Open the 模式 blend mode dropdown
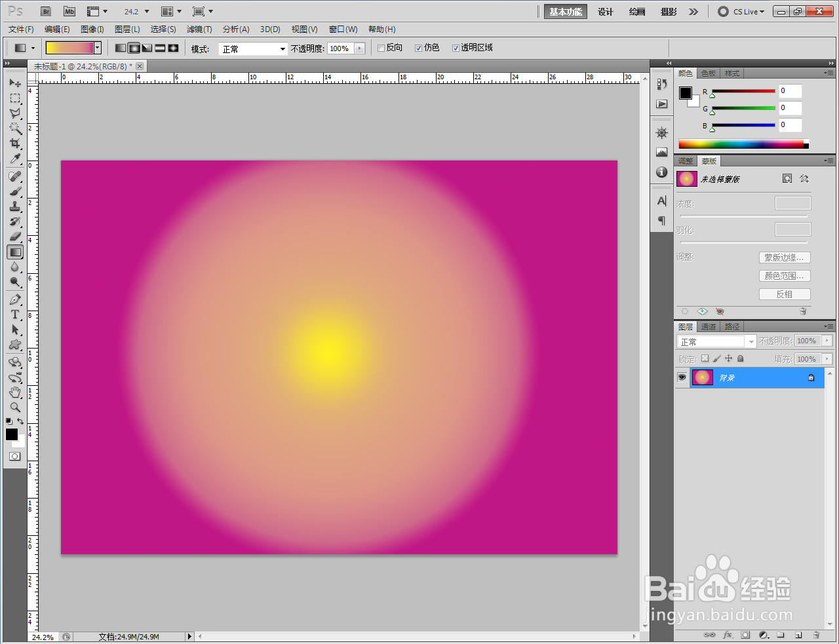This screenshot has height=644, width=839. [253, 49]
